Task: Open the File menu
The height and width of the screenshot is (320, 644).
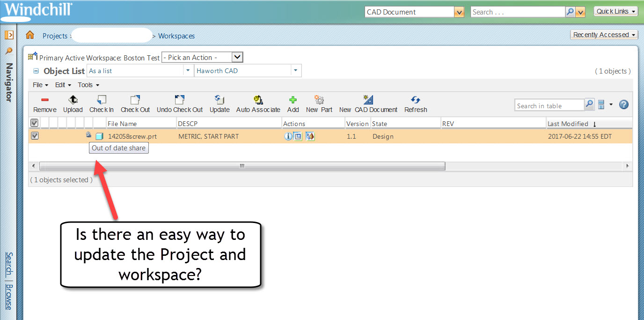Action: click(x=37, y=85)
